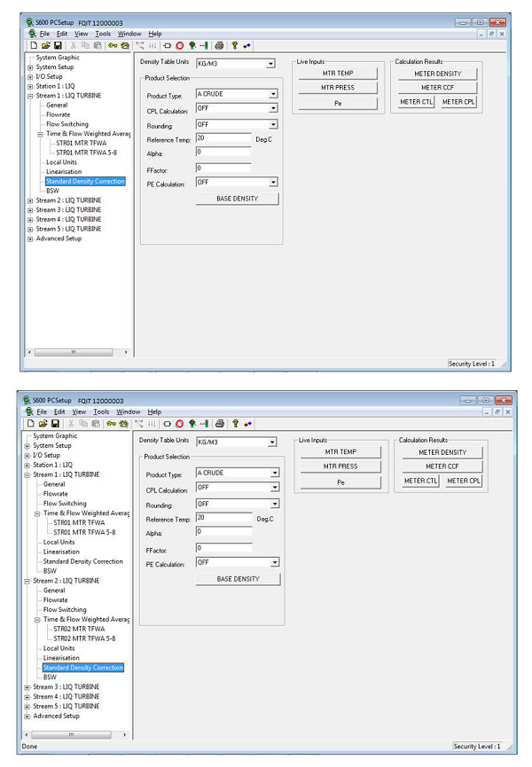Click the green figure icon in top window toolbar
This screenshot has height=767, width=532.
(x=192, y=45)
